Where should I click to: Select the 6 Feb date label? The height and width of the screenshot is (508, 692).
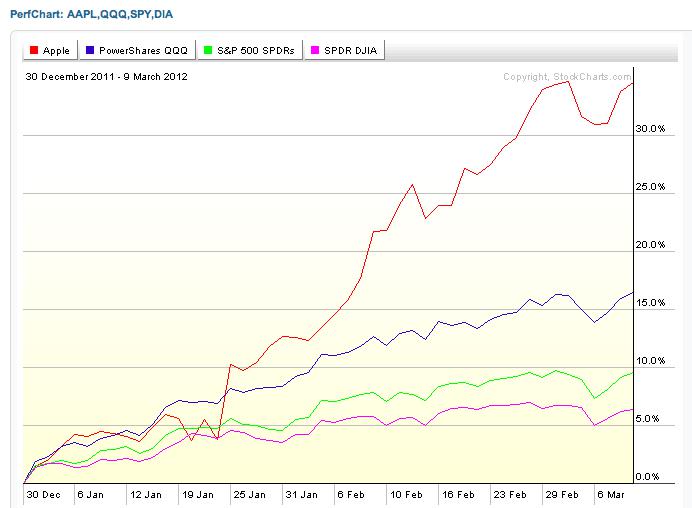[x=351, y=495]
